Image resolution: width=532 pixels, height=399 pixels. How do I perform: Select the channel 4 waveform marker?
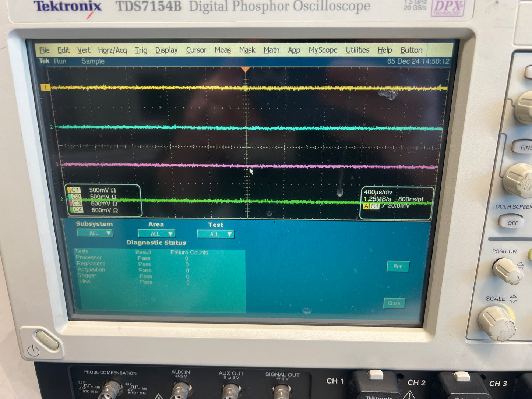pos(62,200)
